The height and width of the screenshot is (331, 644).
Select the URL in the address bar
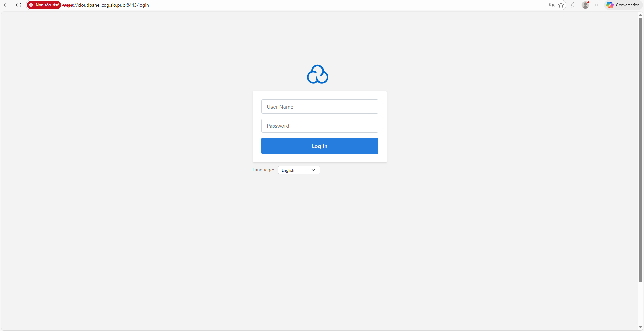coord(105,5)
